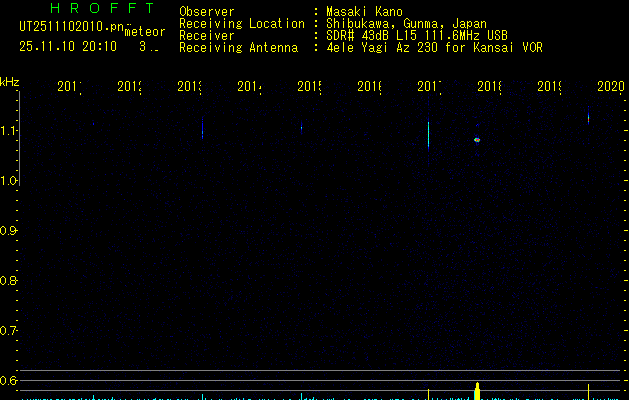Select antenna text 4ele Yagi Az 230 for Kansai VOR
Screen dimensions: 629x400
pyautogui.click(x=434, y=48)
